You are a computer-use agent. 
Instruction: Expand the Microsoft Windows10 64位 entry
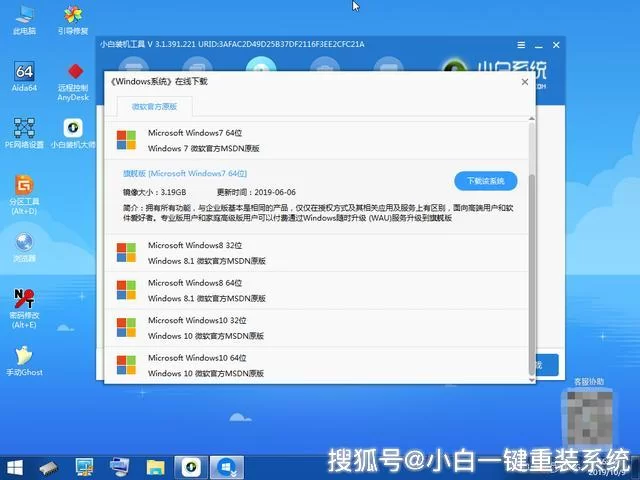(320, 364)
